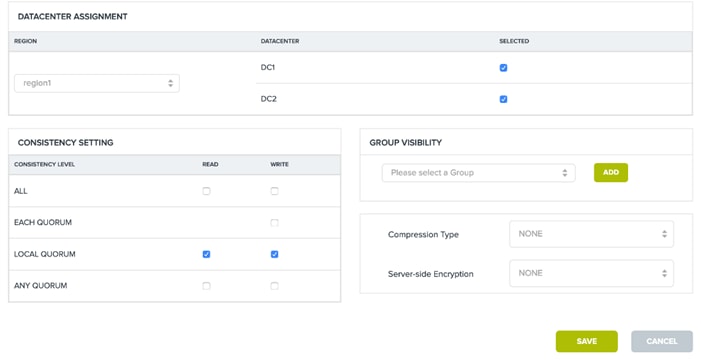Uncheck the DC2 datacenter Selected checkbox
The height and width of the screenshot is (360, 701).
(503, 99)
